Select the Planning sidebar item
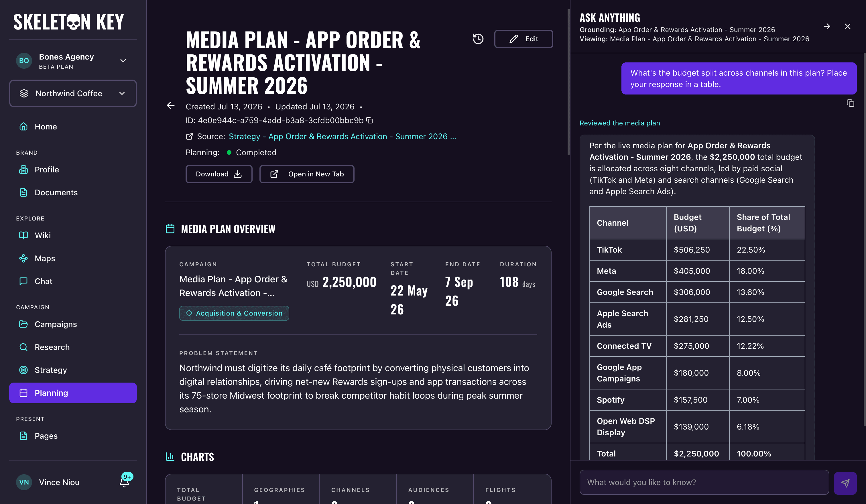Screen dimensions: 866x504 pyautogui.click(x=73, y=393)
